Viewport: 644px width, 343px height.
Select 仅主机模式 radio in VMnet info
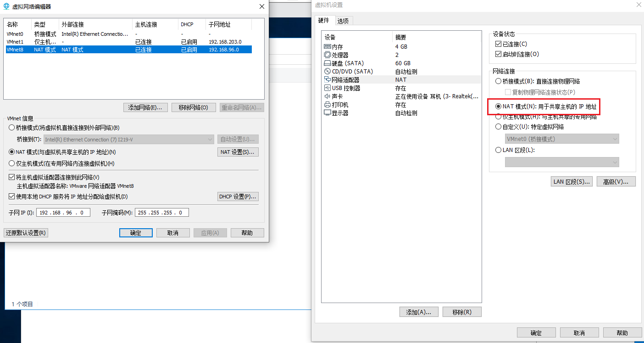coord(12,163)
